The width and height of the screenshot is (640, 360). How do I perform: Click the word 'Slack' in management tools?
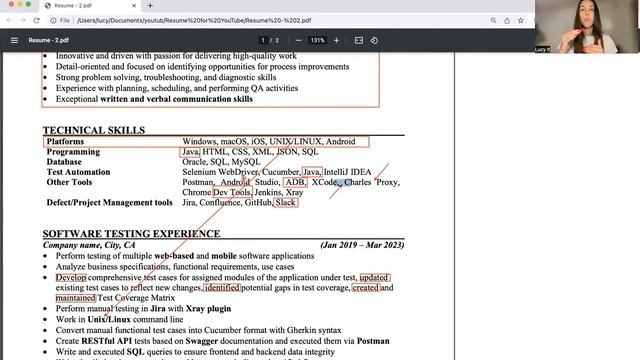(285, 202)
